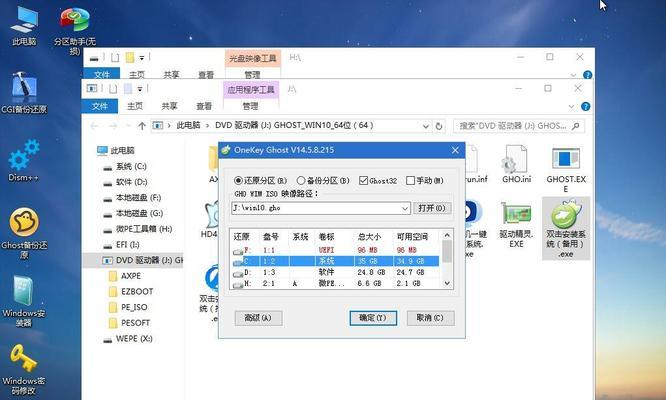Select 双击安装系统(备用).exe file icon
Screen dimensions: 666x400
(x=566, y=228)
